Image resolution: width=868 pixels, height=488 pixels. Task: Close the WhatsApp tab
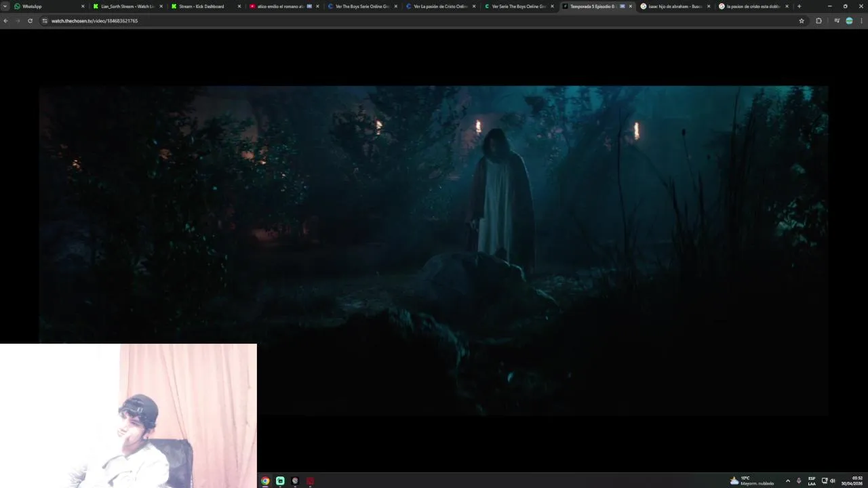point(83,6)
